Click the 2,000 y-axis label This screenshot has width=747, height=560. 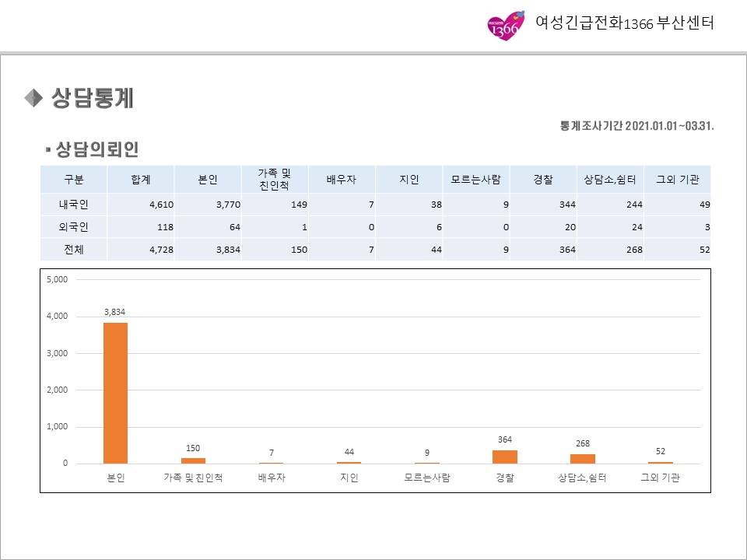pos(57,390)
